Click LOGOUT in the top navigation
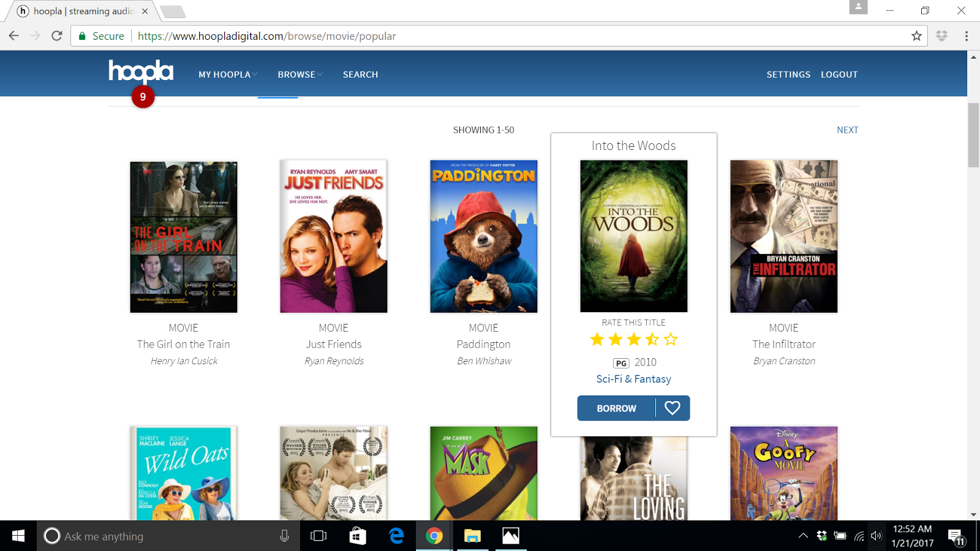Viewport: 980px width, 551px height. [839, 75]
